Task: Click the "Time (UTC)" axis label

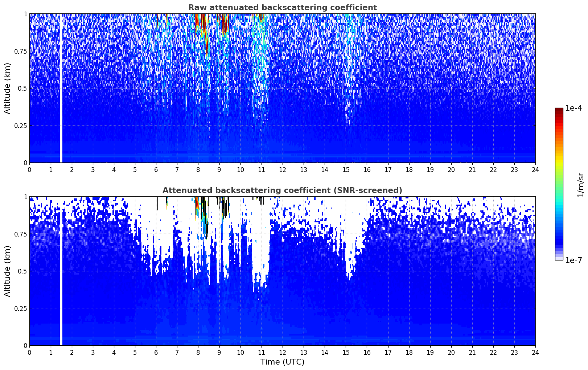Action: [x=282, y=362]
